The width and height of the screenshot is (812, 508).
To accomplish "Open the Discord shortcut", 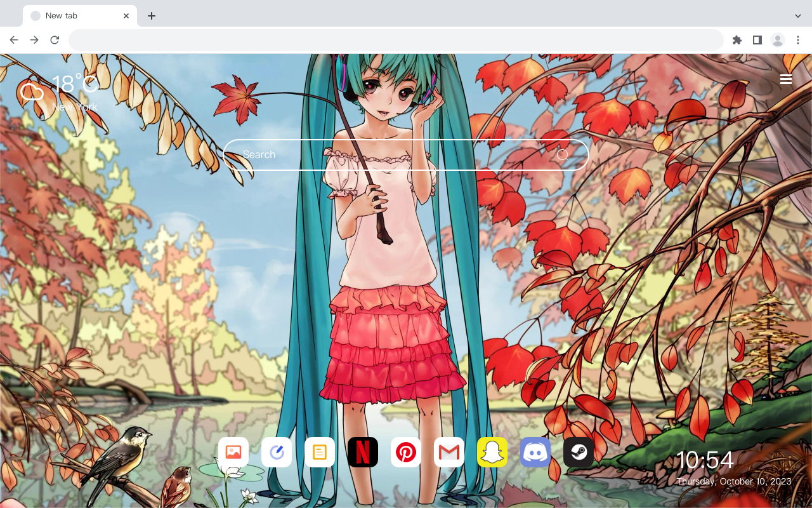I will pyautogui.click(x=535, y=452).
